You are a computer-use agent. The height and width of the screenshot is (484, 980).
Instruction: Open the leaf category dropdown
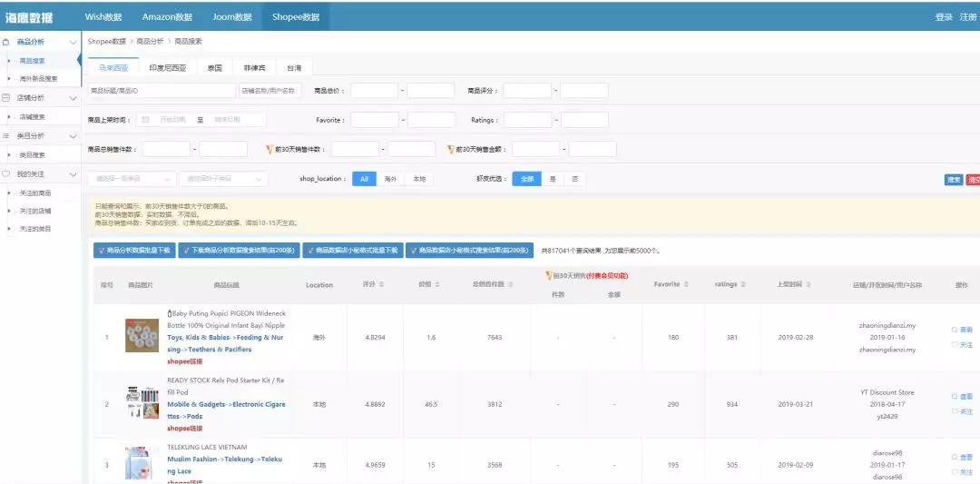(x=222, y=179)
